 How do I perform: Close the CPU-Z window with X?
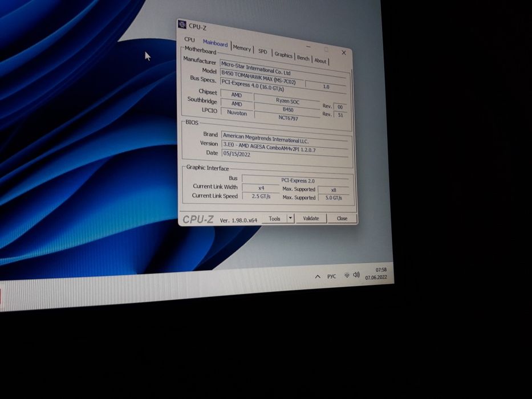[x=344, y=52]
